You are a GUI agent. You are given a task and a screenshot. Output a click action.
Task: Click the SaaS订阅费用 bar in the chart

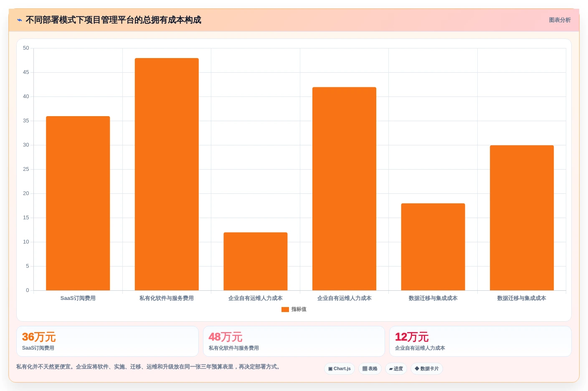click(78, 203)
